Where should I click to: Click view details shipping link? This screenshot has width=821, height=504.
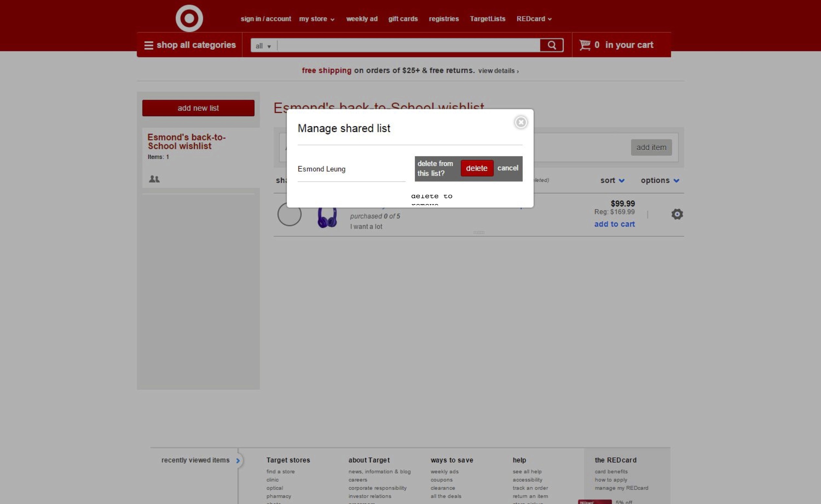(498, 71)
